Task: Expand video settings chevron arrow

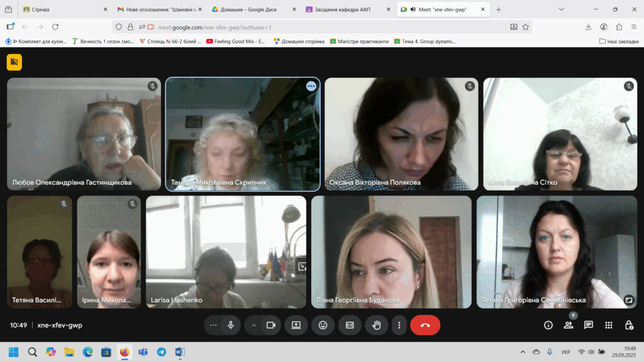Action: point(254,325)
